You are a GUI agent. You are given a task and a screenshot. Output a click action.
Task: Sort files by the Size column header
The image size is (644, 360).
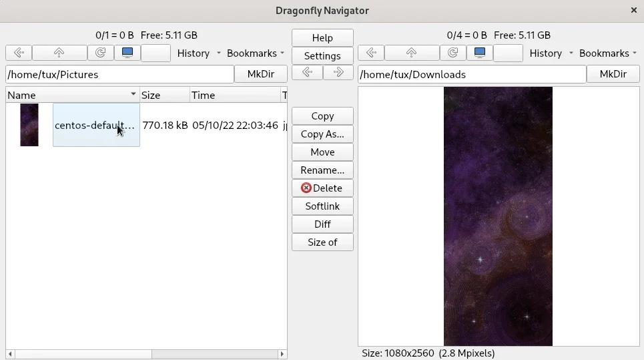click(164, 96)
